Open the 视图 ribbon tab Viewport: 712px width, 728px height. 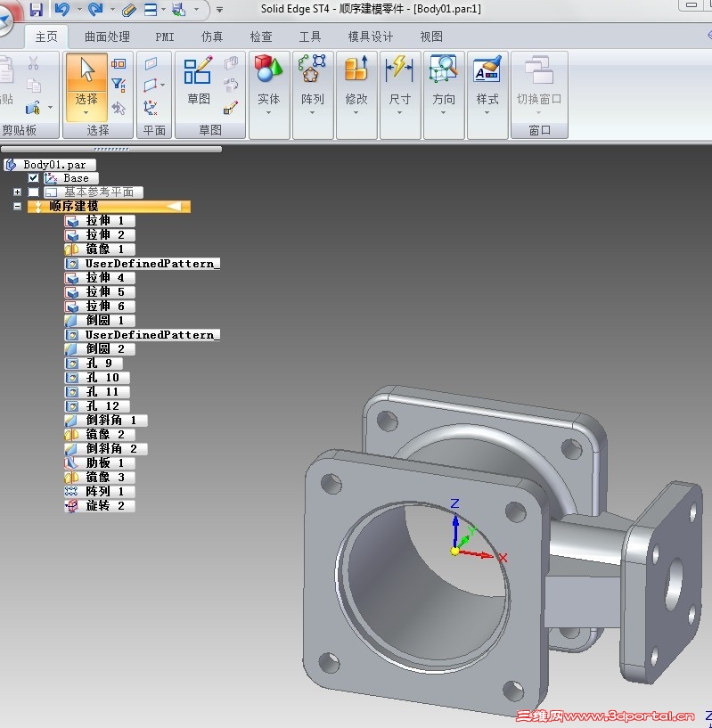(x=431, y=37)
